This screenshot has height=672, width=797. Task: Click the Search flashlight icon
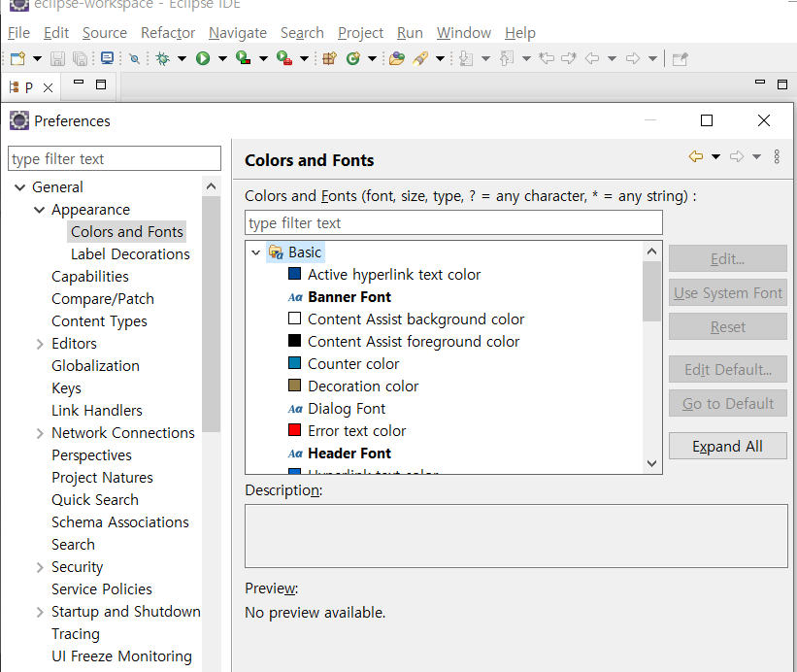coord(420,58)
